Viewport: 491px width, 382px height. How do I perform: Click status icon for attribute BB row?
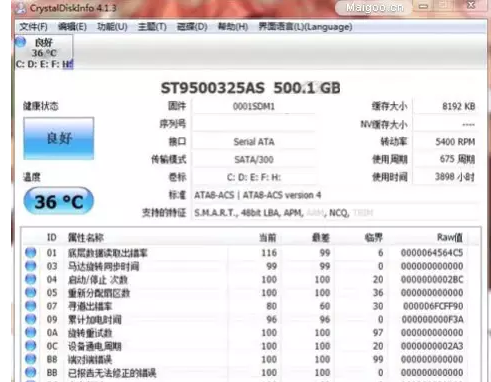coord(31,373)
